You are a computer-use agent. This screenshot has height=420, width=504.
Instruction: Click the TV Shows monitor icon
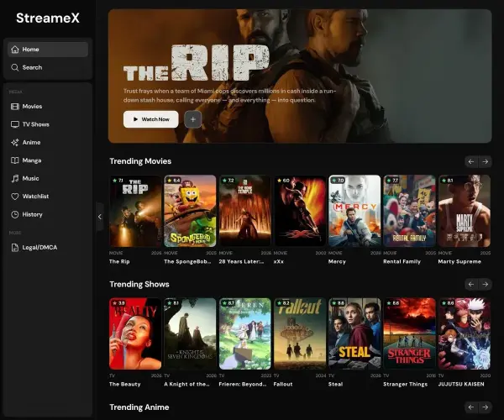15,124
